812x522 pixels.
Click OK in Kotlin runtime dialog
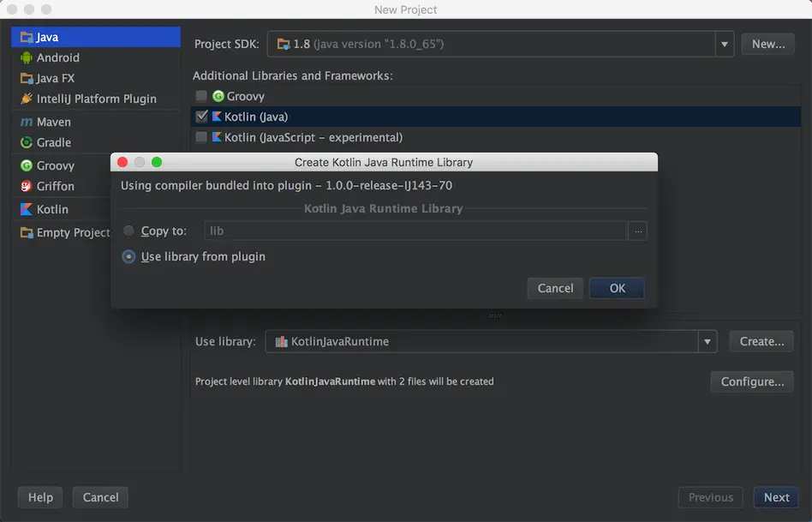click(x=617, y=288)
